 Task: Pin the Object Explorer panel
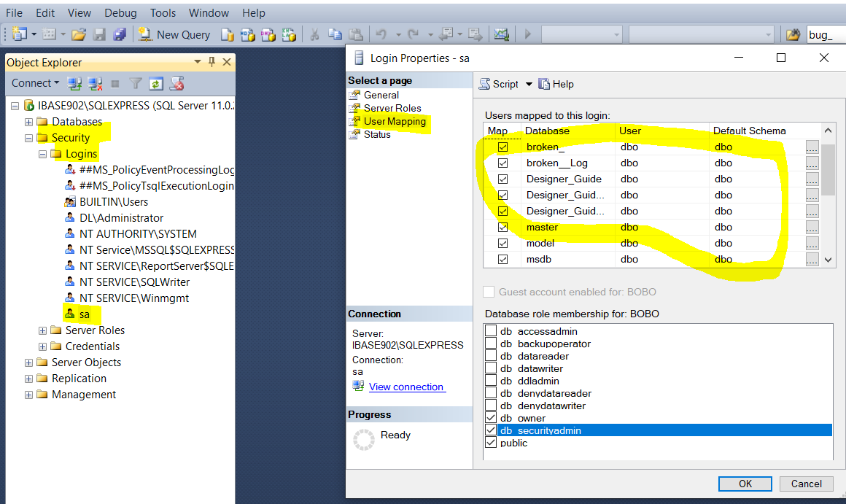(x=212, y=62)
